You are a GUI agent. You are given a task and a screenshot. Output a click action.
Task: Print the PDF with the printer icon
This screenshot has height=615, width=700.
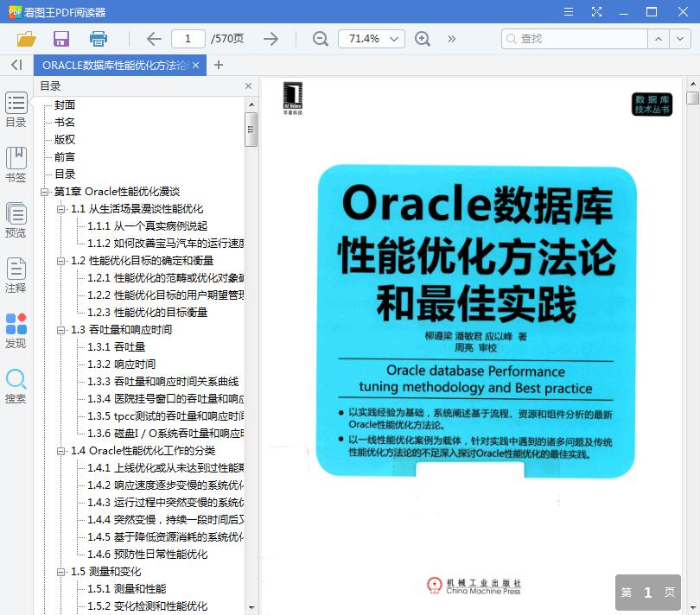click(x=99, y=39)
